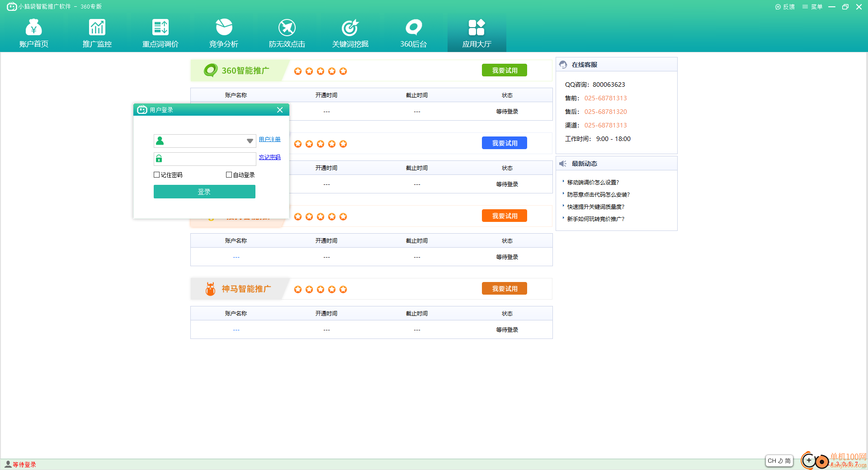Open the 竞争分析 pie chart icon
Viewport: 868px width, 470px height.
224,27
